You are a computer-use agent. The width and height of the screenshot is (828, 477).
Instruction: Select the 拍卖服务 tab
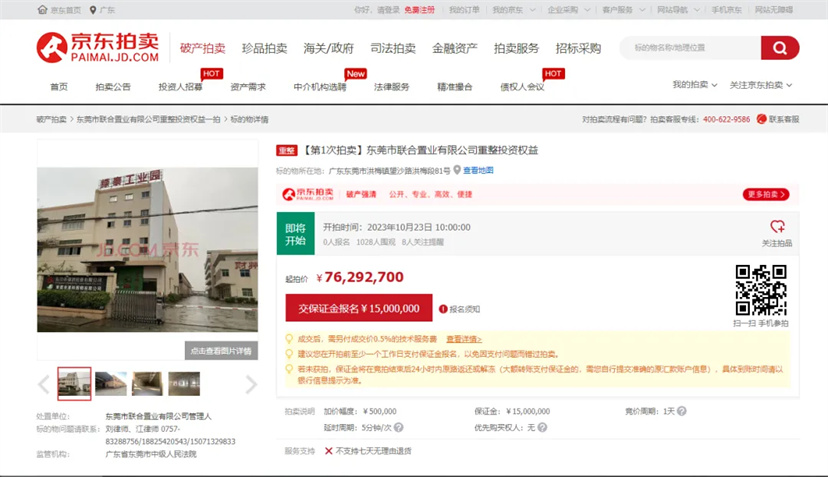516,48
